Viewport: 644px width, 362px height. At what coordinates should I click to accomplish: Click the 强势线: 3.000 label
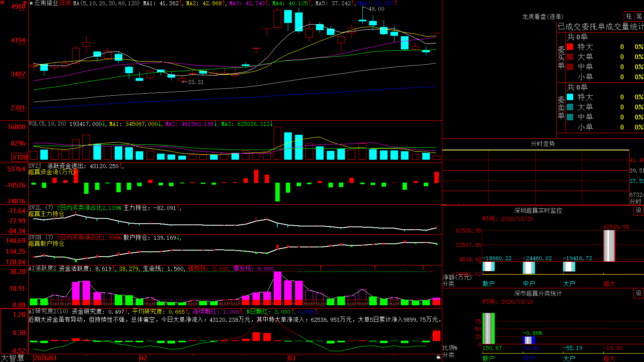(x=208, y=268)
